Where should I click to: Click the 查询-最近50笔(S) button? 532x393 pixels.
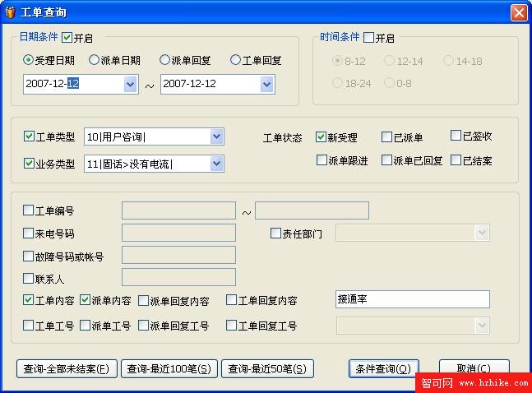(x=267, y=369)
